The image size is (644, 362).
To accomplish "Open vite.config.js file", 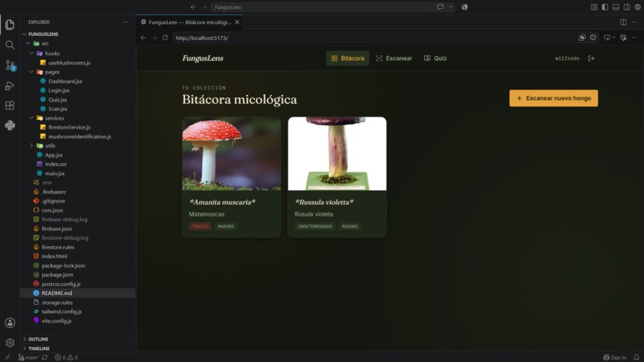I will (56, 321).
